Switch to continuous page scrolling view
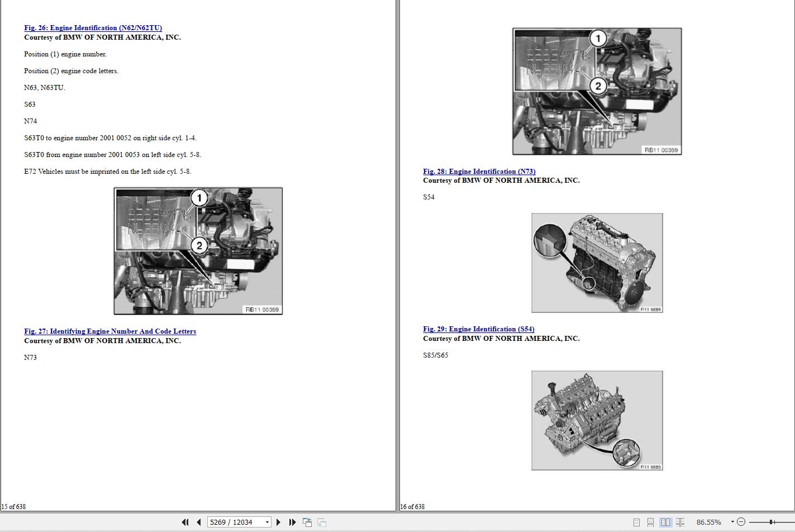This screenshot has width=795, height=532. 650,521
